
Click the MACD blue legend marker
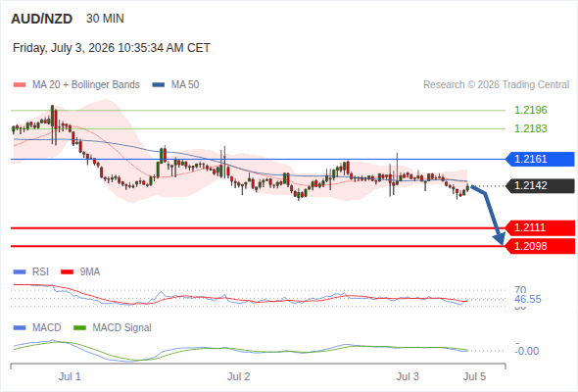click(x=20, y=328)
